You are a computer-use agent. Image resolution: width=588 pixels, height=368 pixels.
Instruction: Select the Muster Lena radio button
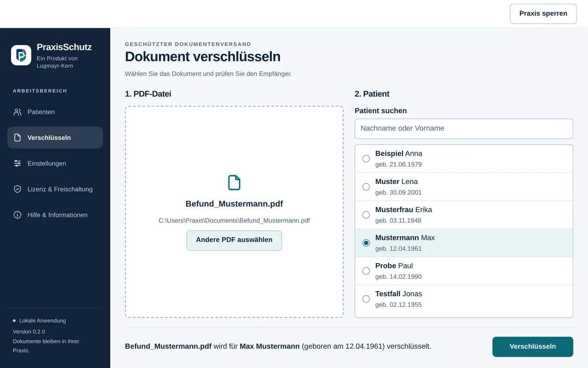(366, 187)
